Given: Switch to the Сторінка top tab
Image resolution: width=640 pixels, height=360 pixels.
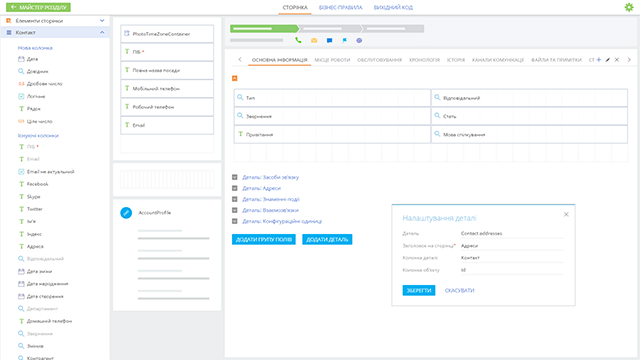Looking at the screenshot, I should pos(295,7).
